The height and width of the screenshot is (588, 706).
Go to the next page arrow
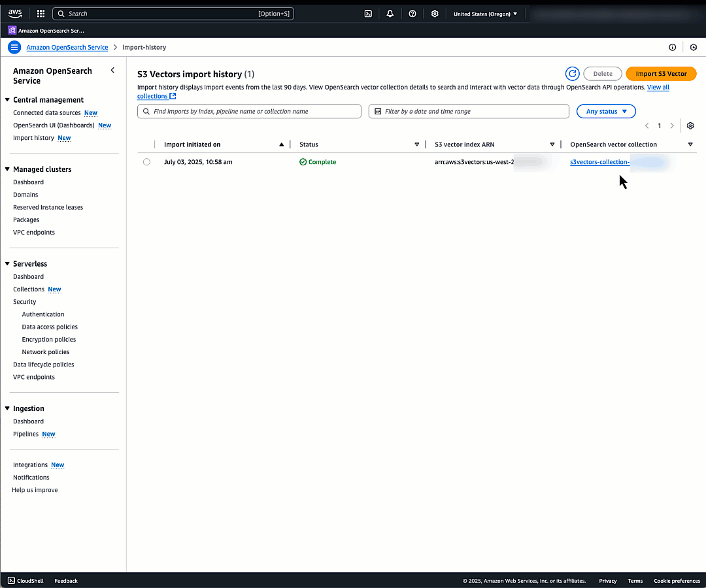point(672,125)
